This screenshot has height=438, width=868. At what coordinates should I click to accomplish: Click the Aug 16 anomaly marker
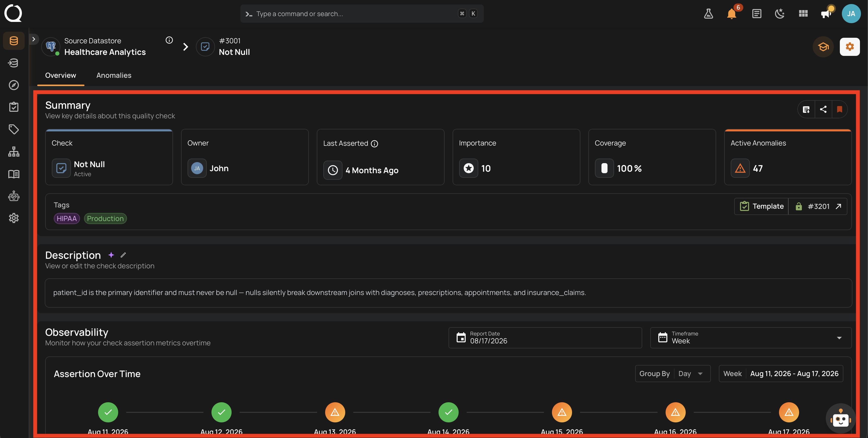(675, 412)
